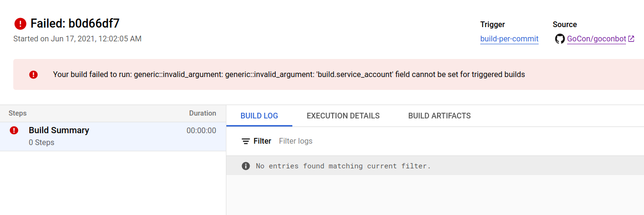Open the GoCon/goconbot repository link
Image resolution: width=644 pixels, height=215 pixels.
(x=596, y=39)
